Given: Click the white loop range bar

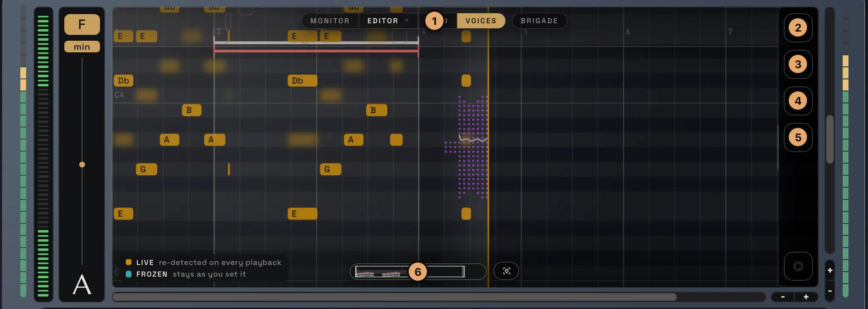Looking at the screenshot, I should pyautogui.click(x=316, y=42).
